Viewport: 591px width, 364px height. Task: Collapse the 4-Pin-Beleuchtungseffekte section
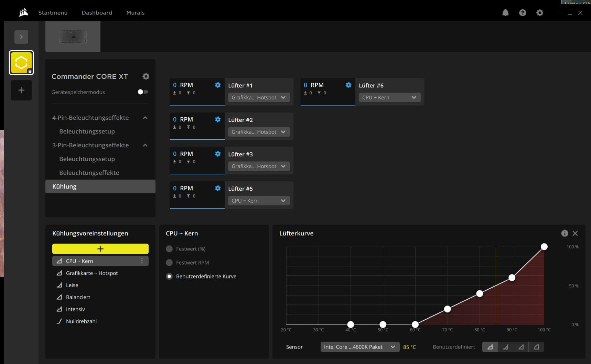tap(145, 118)
